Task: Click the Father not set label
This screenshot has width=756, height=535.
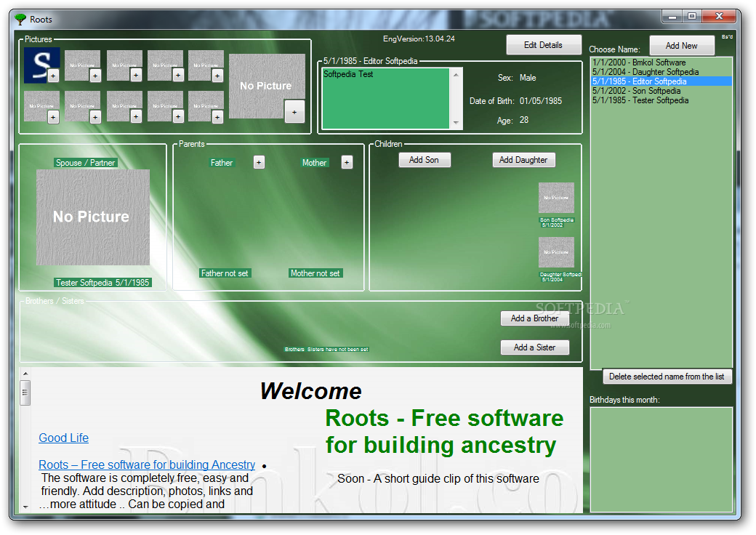Action: [x=225, y=273]
